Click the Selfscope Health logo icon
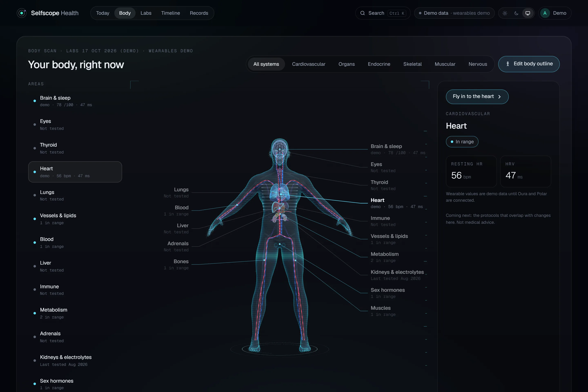Viewport: 588px width, 392px height. [x=22, y=13]
